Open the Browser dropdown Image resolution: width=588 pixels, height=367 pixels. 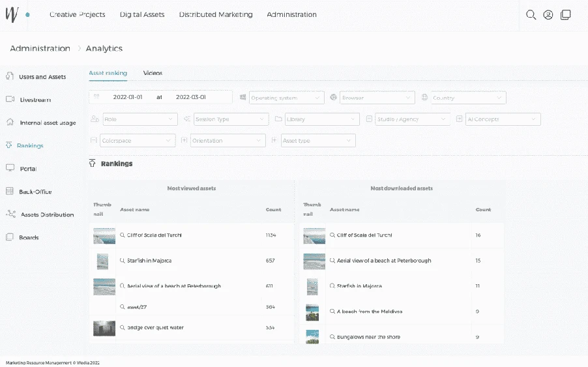(x=377, y=98)
